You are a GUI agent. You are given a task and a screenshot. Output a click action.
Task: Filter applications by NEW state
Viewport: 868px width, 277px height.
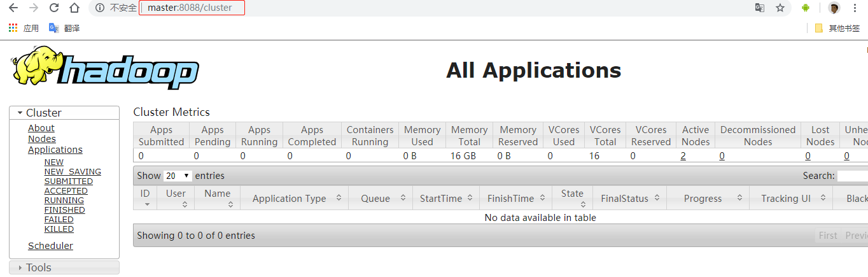click(54, 162)
